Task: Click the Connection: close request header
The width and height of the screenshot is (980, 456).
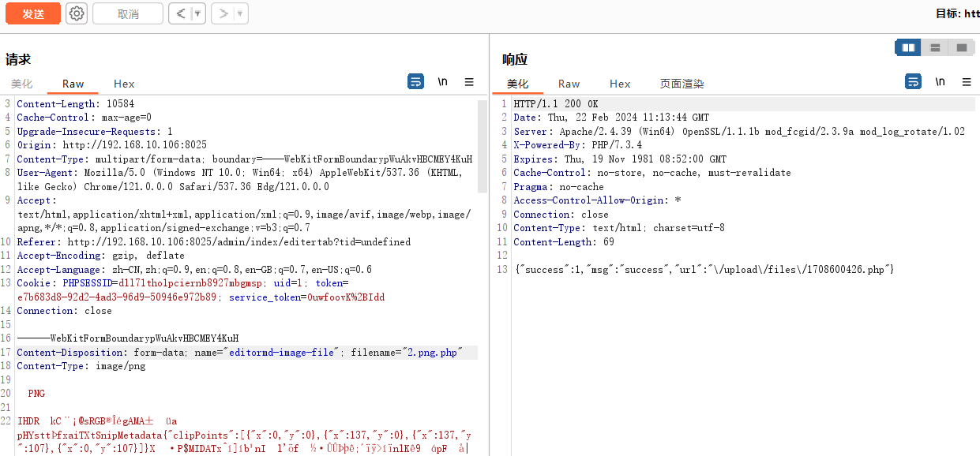Action: (x=65, y=311)
